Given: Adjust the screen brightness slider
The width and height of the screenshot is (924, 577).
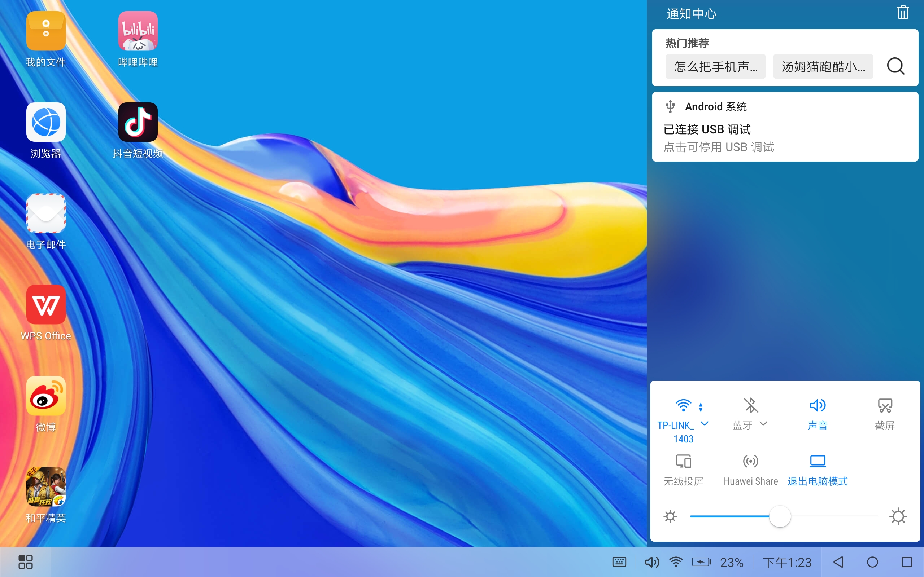Looking at the screenshot, I should tap(779, 516).
